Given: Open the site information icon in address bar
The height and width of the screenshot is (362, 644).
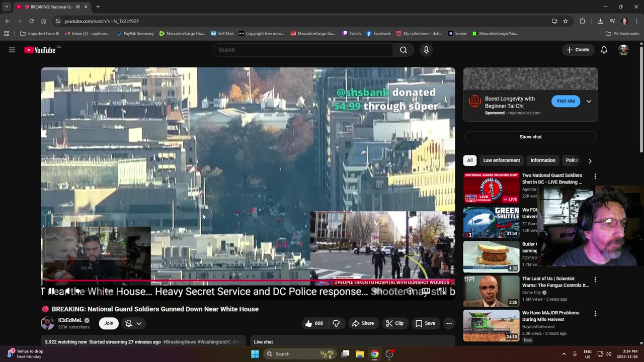Looking at the screenshot, I should click(x=58, y=21).
